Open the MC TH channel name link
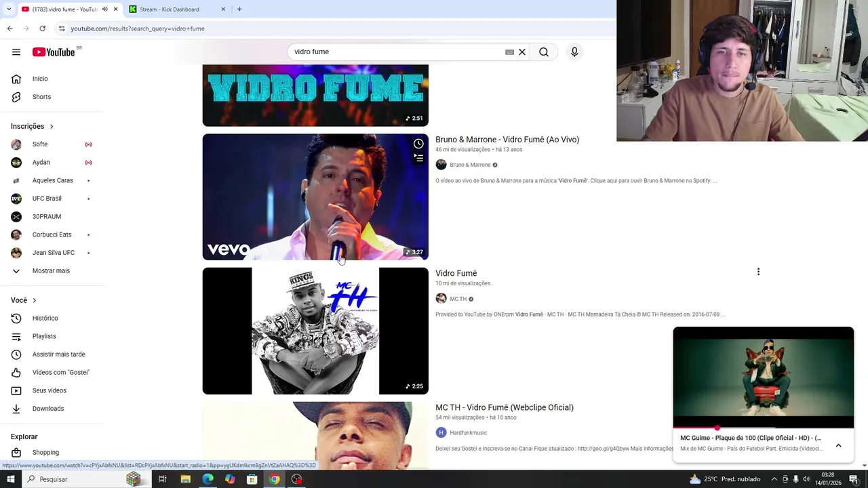 point(458,299)
